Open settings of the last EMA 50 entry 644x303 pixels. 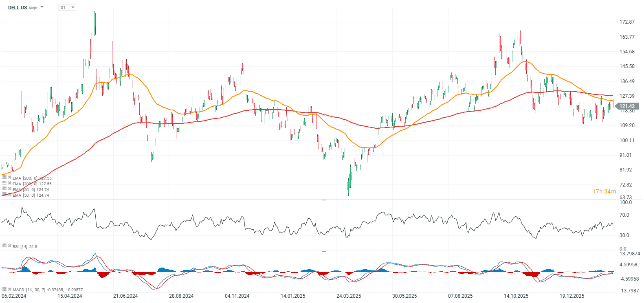click(4, 195)
